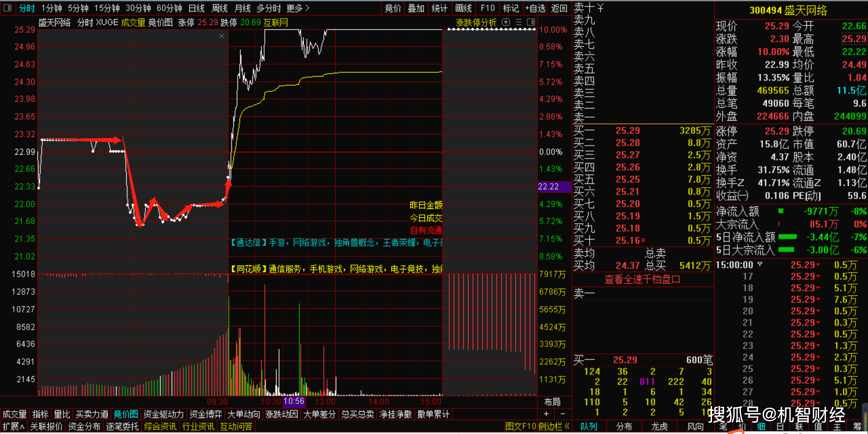
Task: Open the 统计 statistics tool
Action: 439,8
